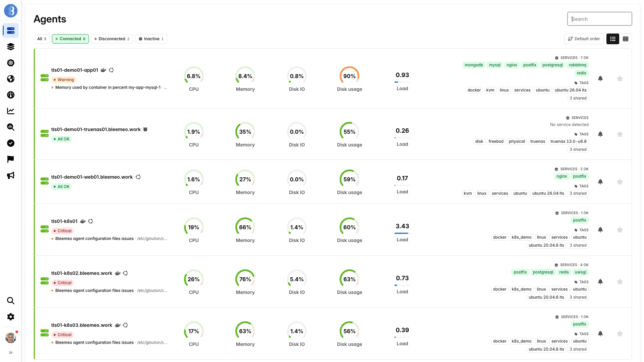Open the Kubernetes wheel icon in sidebar
This screenshot has height=362, width=644.
click(11, 63)
